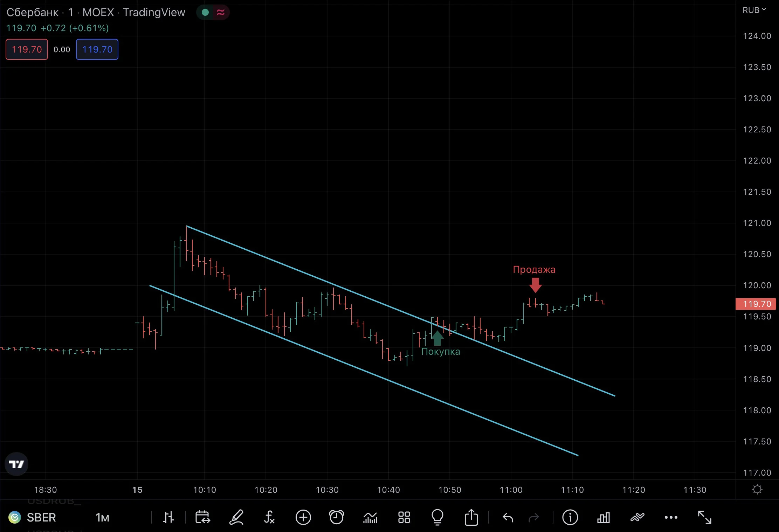Open the financials chart icon
Image resolution: width=779 pixels, height=532 pixels.
pyautogui.click(x=370, y=517)
